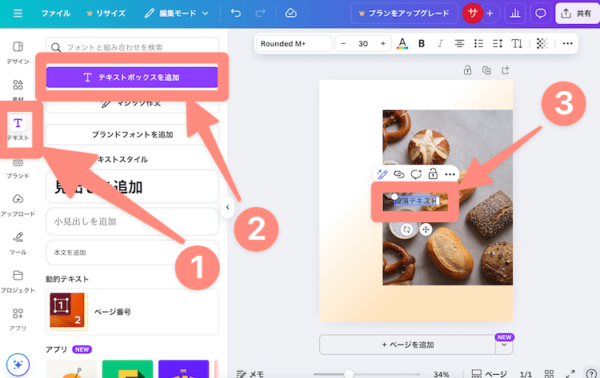Duplicate the page
This screenshot has height=378, width=600.
486,70
